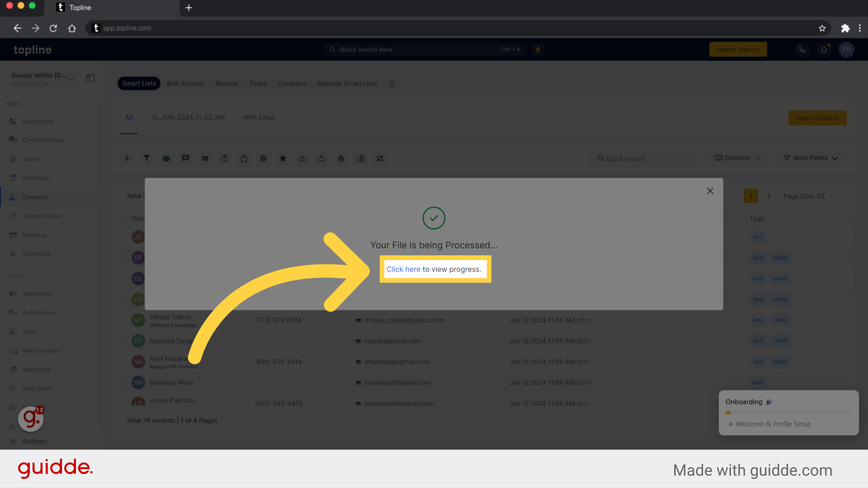Click the topline Support button
The image size is (868, 488).
[738, 49]
